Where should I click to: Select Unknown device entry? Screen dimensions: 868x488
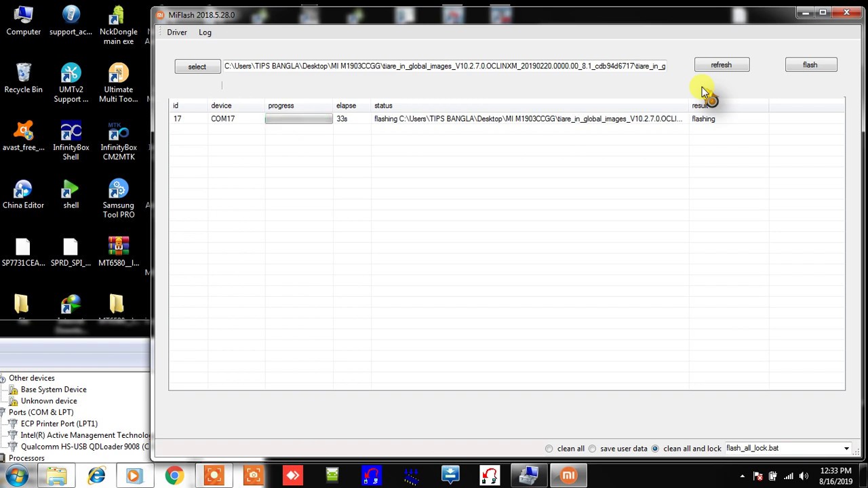[49, 401]
